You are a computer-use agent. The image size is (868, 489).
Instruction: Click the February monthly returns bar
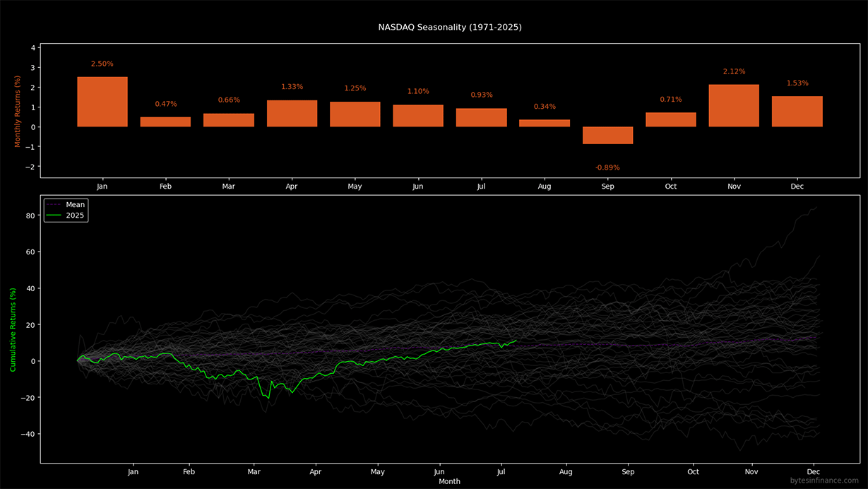(165, 122)
